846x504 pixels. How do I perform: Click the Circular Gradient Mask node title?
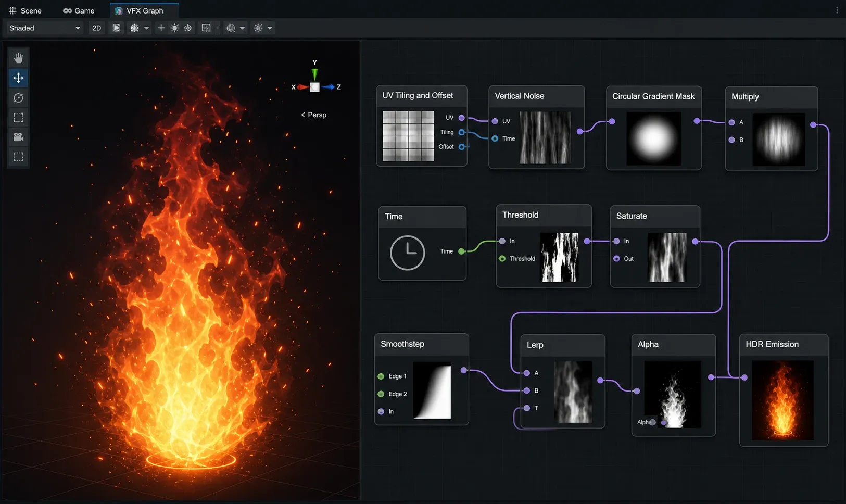653,96
